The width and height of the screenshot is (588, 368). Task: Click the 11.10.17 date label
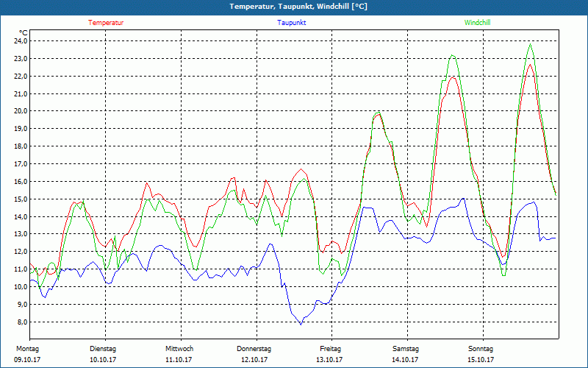tap(179, 360)
